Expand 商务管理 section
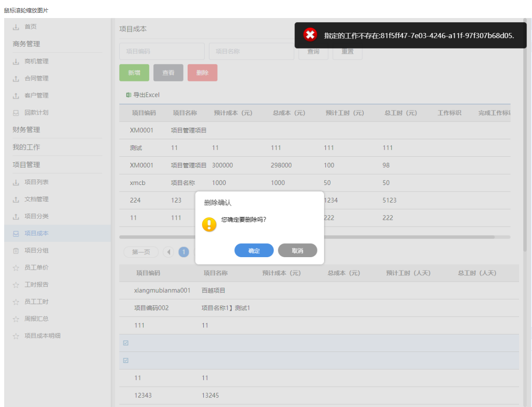532x407 pixels. [26, 44]
